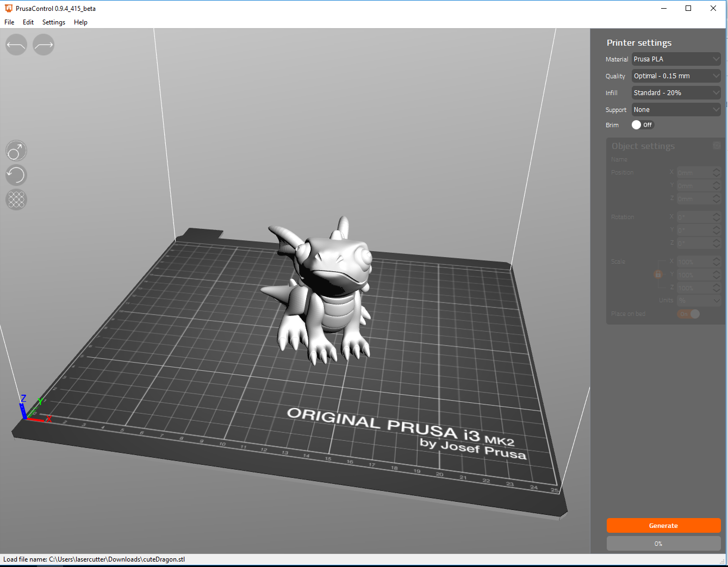Click the Quality label

click(x=615, y=76)
